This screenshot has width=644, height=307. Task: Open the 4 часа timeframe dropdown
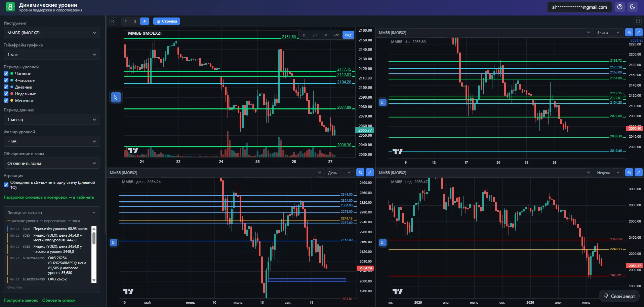coord(608,33)
